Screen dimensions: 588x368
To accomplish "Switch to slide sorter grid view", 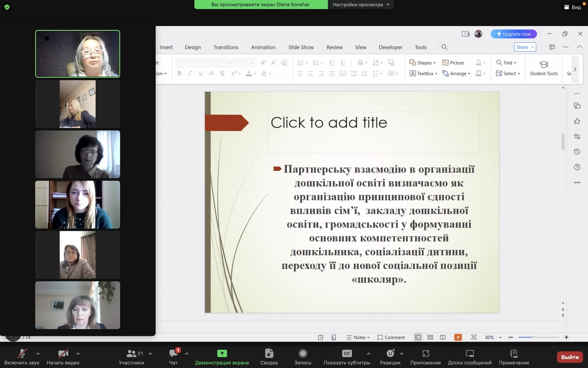I will coord(430,337).
